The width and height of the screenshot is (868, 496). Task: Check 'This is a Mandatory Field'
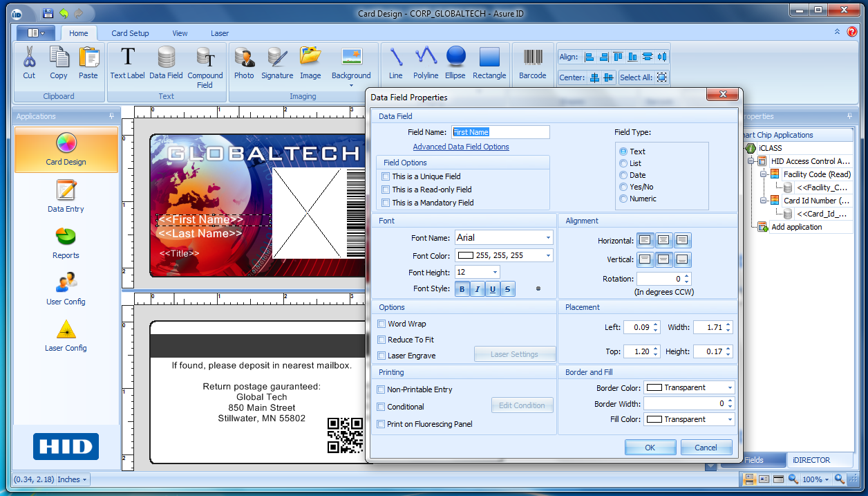tap(386, 203)
